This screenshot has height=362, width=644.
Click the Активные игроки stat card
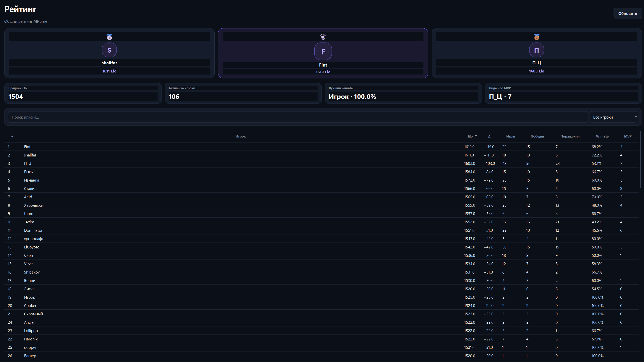(243, 93)
